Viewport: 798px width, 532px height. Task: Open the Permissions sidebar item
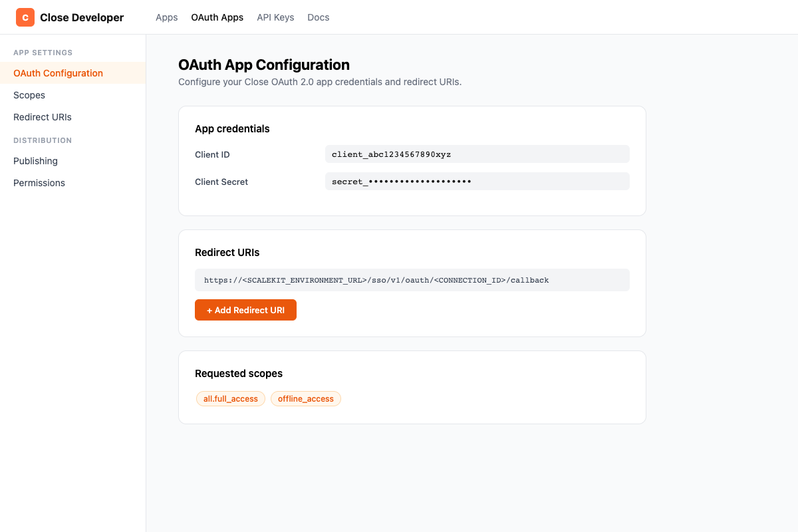[x=39, y=183]
